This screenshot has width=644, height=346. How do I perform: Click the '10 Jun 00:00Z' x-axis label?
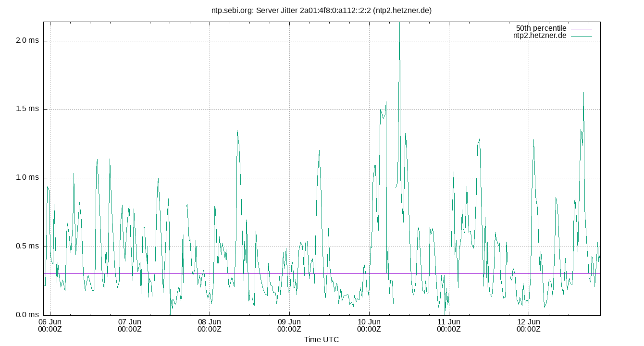[x=369, y=325]
